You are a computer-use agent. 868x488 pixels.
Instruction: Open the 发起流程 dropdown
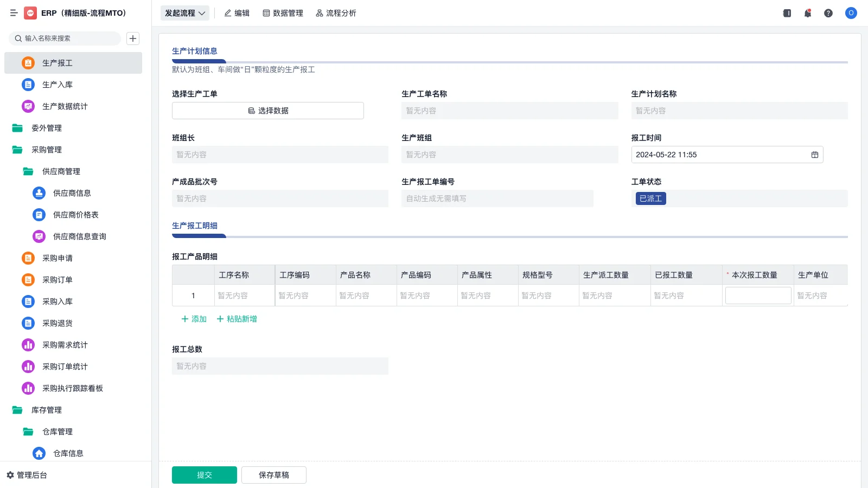click(x=184, y=13)
